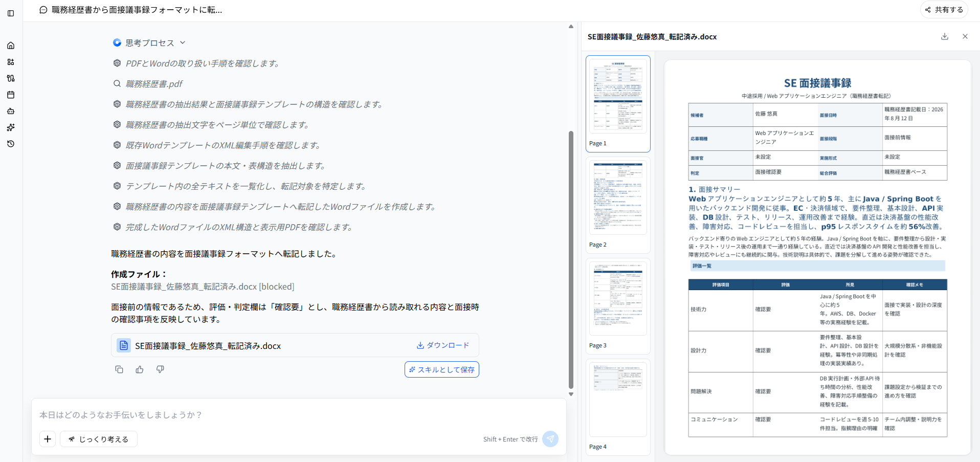Click the ダウンロード link
Image resolution: width=980 pixels, height=462 pixels.
(443, 345)
